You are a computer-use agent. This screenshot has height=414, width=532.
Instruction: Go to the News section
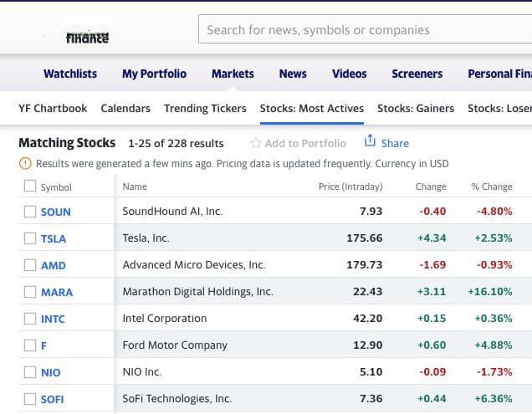pos(293,74)
